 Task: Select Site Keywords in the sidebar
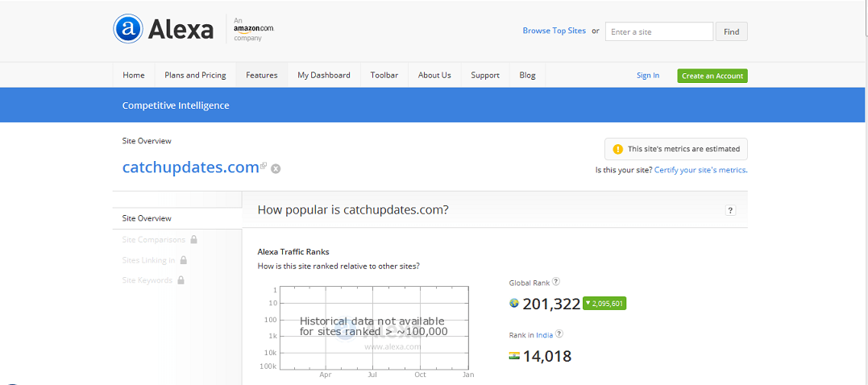(147, 280)
